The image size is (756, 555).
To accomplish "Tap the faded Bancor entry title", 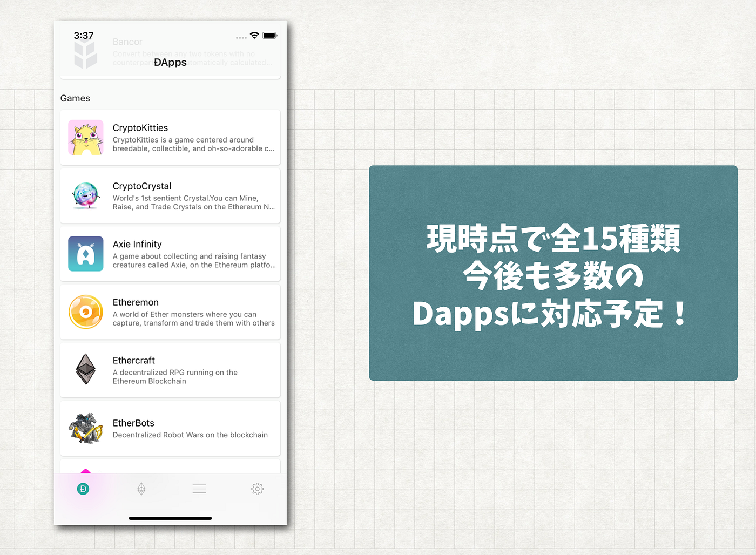I will [127, 42].
